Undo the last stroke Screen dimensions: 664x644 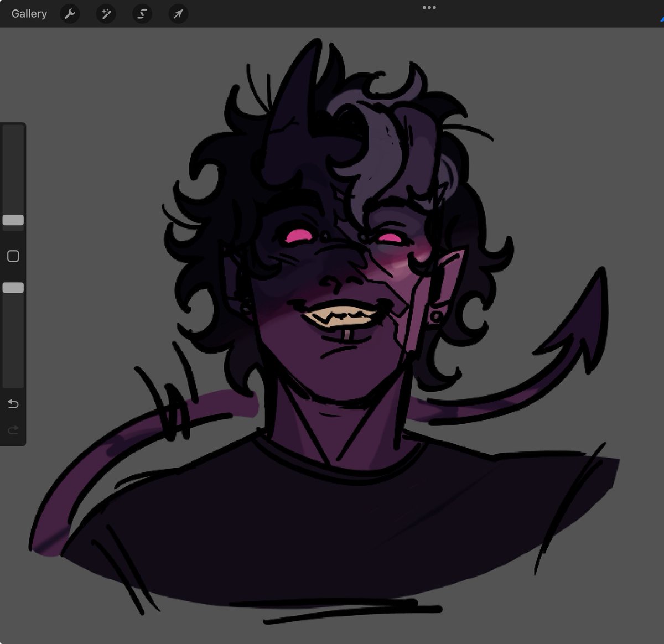point(13,404)
